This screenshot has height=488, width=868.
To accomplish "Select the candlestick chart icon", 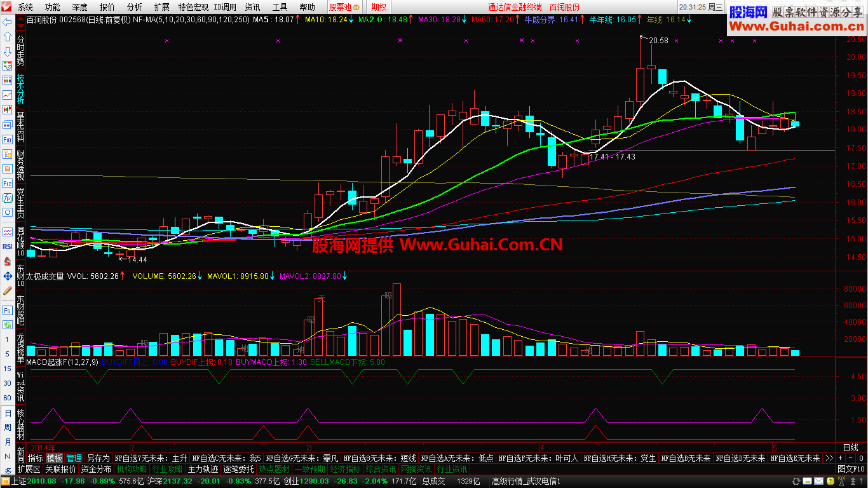I will (x=7, y=110).
